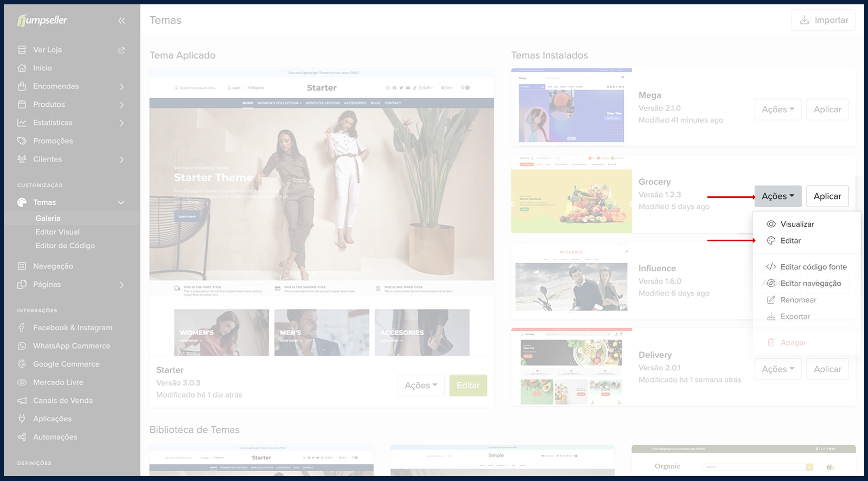Open Estatísticas chart icon

click(x=22, y=123)
